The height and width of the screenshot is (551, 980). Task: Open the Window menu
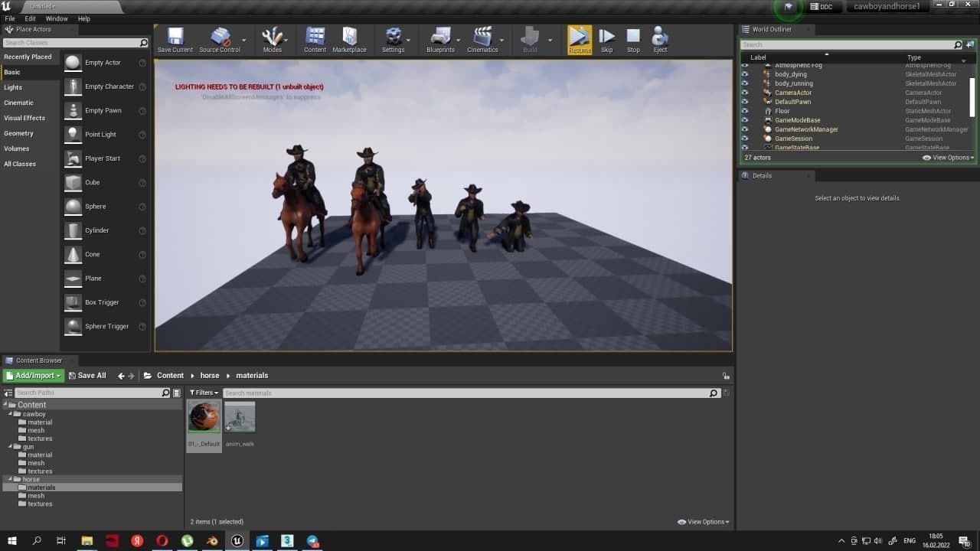pyautogui.click(x=57, y=18)
